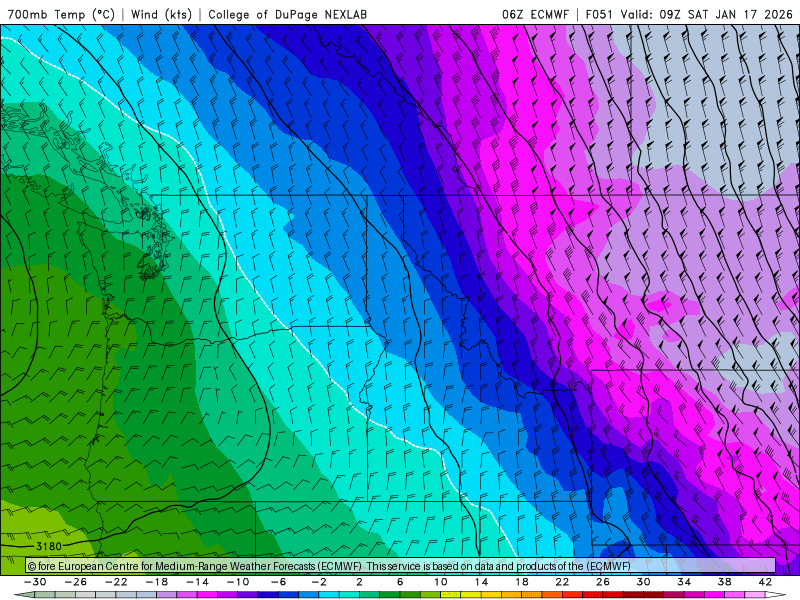The image size is (800, 600).
Task: Click the "−2" temperature scale value
Action: [x=319, y=582]
